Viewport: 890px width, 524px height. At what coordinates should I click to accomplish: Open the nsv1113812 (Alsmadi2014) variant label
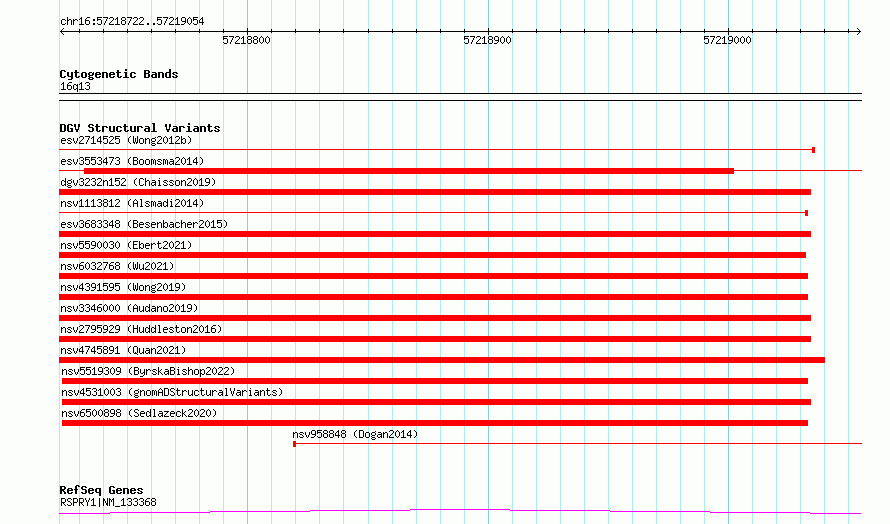tap(132, 203)
